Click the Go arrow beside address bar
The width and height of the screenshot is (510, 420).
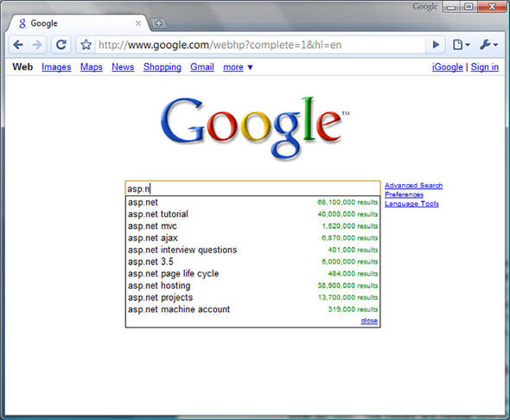[436, 45]
